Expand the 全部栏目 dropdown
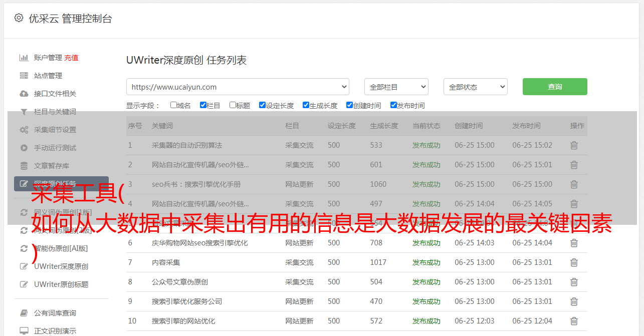Viewport: 644px width, 336px height. tap(396, 87)
